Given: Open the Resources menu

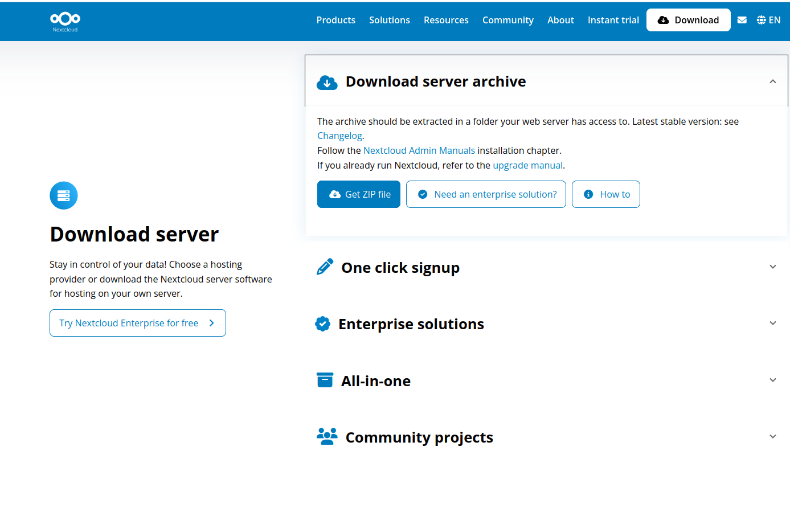Looking at the screenshot, I should [446, 20].
